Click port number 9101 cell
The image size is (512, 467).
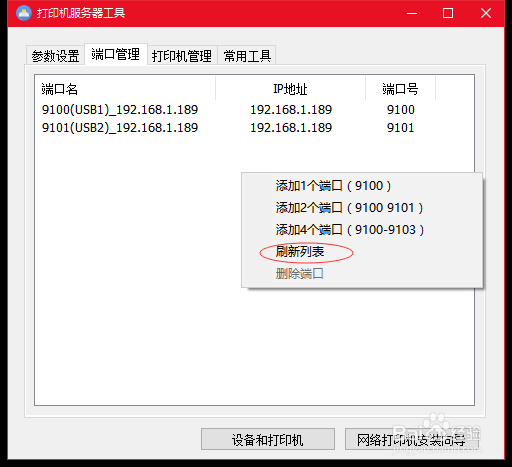(401, 128)
